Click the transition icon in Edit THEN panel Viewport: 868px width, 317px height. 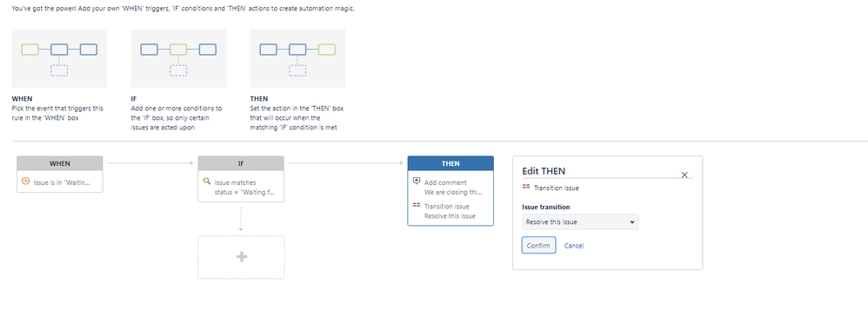coord(526,188)
